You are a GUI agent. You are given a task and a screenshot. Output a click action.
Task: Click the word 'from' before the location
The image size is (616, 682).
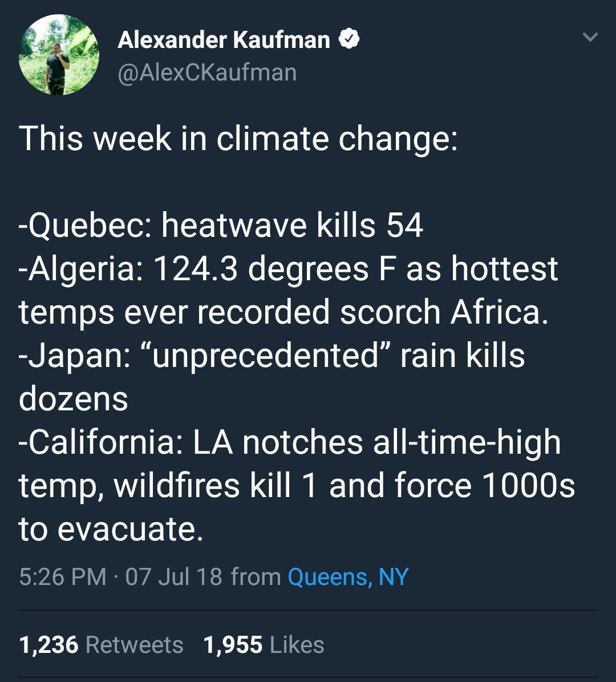pos(256,576)
